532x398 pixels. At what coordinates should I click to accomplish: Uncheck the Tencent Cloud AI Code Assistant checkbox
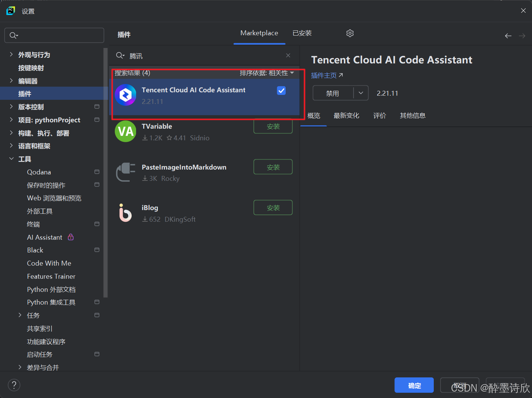click(281, 90)
